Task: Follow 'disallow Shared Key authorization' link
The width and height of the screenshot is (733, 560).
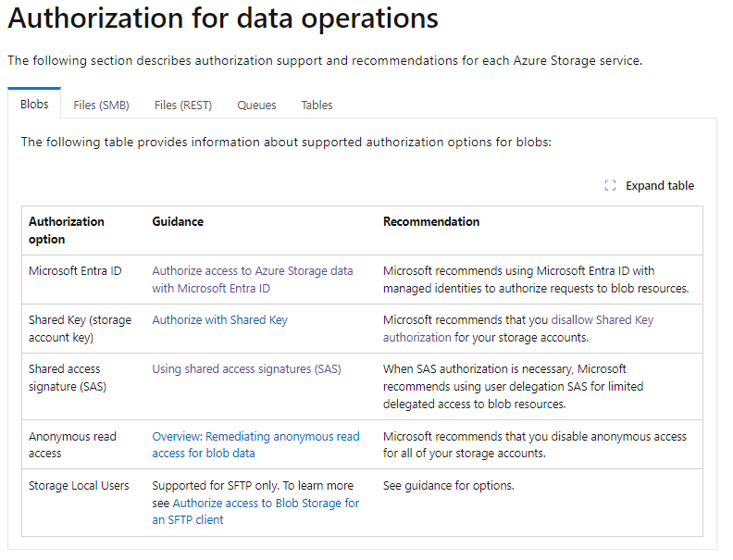Action: pos(518,329)
